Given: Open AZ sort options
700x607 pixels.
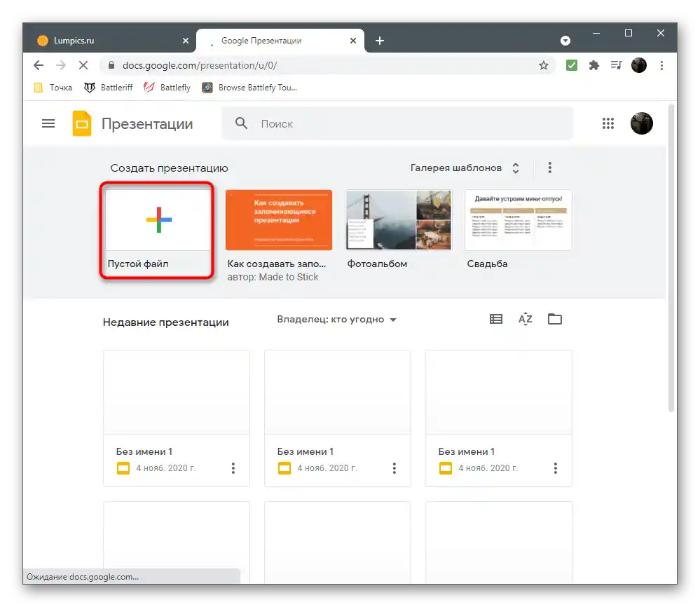Looking at the screenshot, I should (x=525, y=319).
